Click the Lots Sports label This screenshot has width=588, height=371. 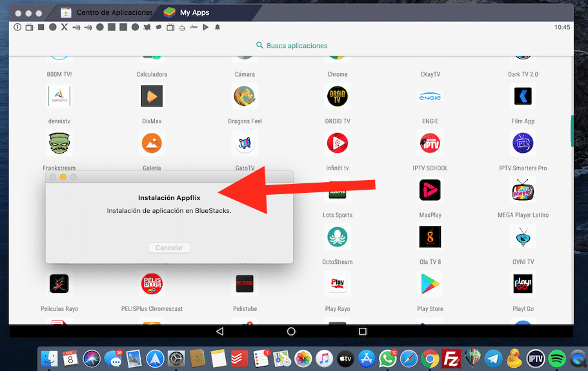tap(338, 215)
